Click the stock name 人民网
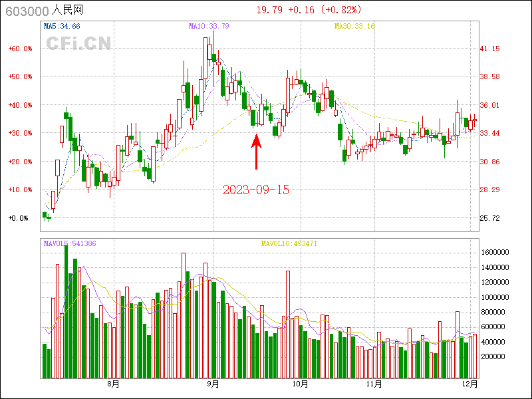Image resolution: width=532 pixels, height=399 pixels. (67, 11)
